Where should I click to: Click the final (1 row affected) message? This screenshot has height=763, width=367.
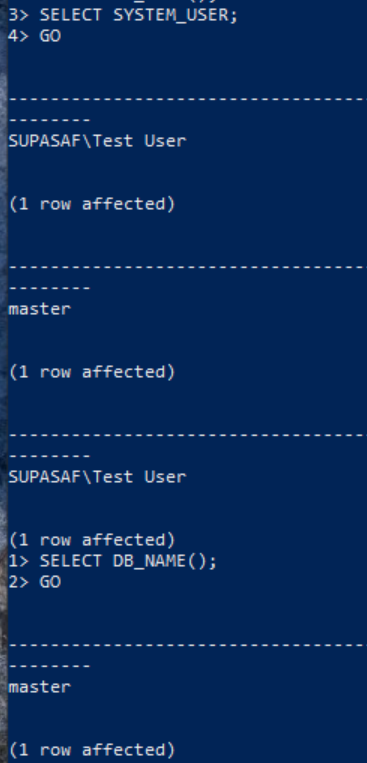pos(92,750)
